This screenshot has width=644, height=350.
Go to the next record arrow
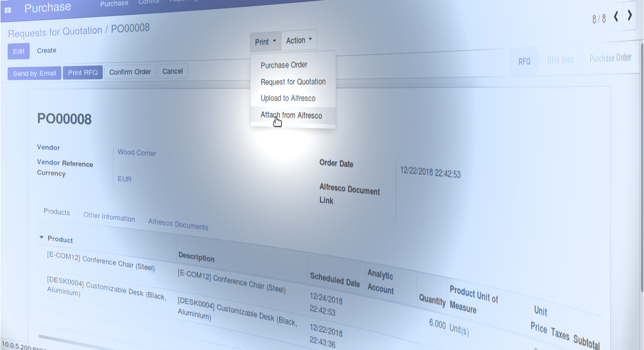pyautogui.click(x=630, y=15)
